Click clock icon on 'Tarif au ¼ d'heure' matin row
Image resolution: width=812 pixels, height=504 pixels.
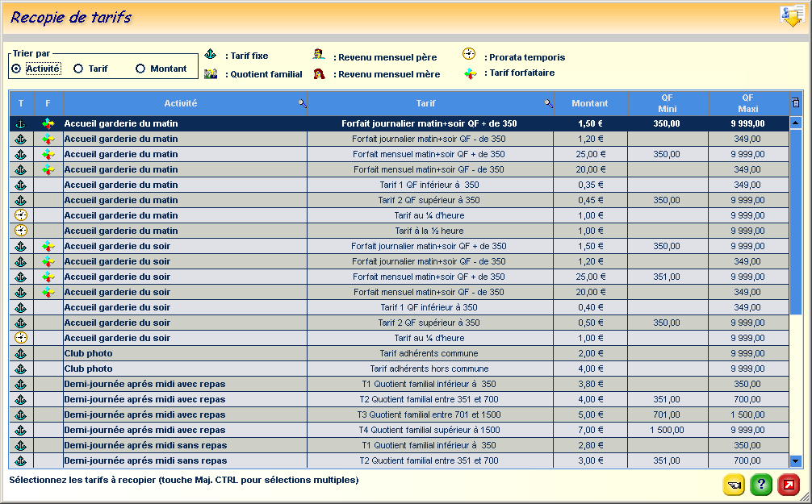point(21,215)
